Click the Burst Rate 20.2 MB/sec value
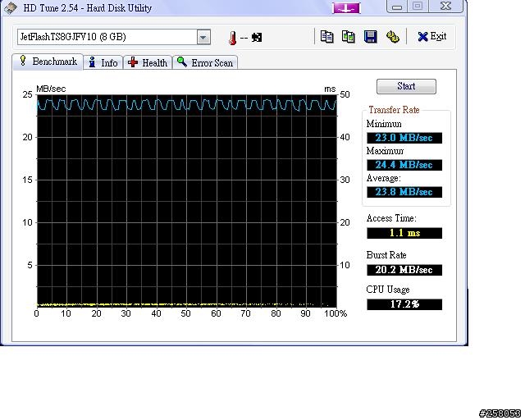This screenshot has height=420, width=525. click(404, 270)
